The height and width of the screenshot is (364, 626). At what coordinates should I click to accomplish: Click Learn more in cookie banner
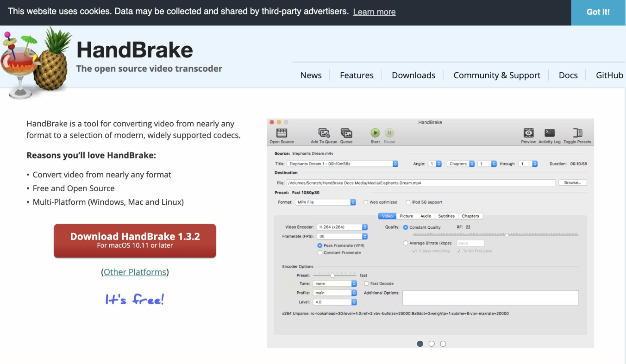(x=374, y=12)
